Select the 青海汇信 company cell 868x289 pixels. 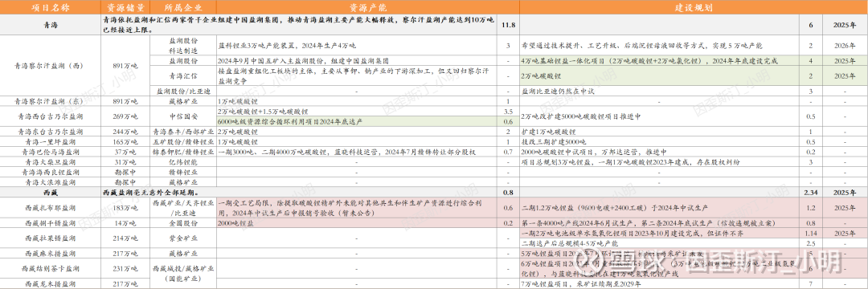(183, 75)
